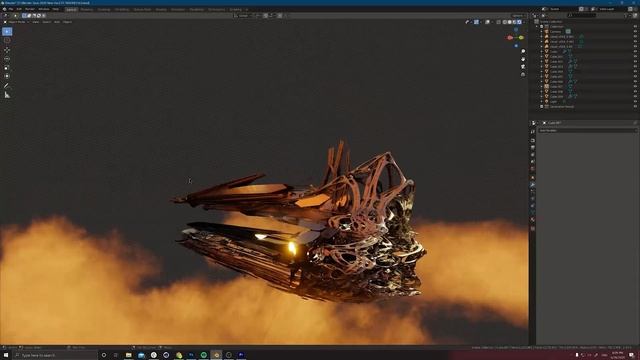Switch to the Modeling workspace tab
Image resolution: width=640 pixels, height=360 pixels.
point(87,9)
